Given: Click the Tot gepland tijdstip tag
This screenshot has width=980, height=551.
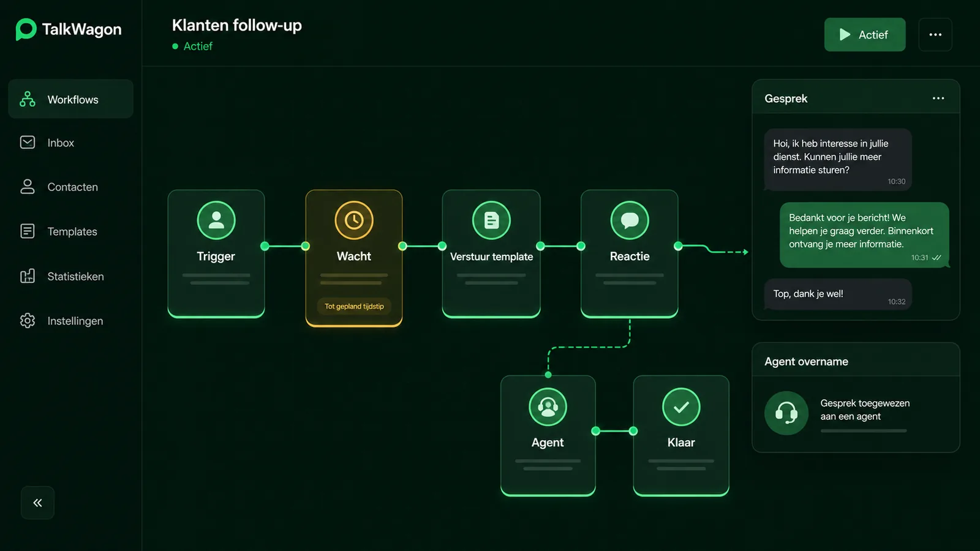Looking at the screenshot, I should click(354, 306).
